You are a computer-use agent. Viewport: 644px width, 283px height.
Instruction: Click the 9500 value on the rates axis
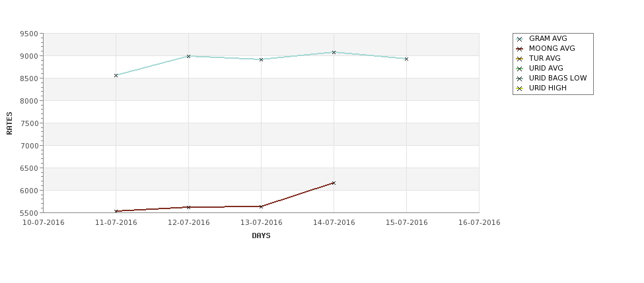point(29,34)
